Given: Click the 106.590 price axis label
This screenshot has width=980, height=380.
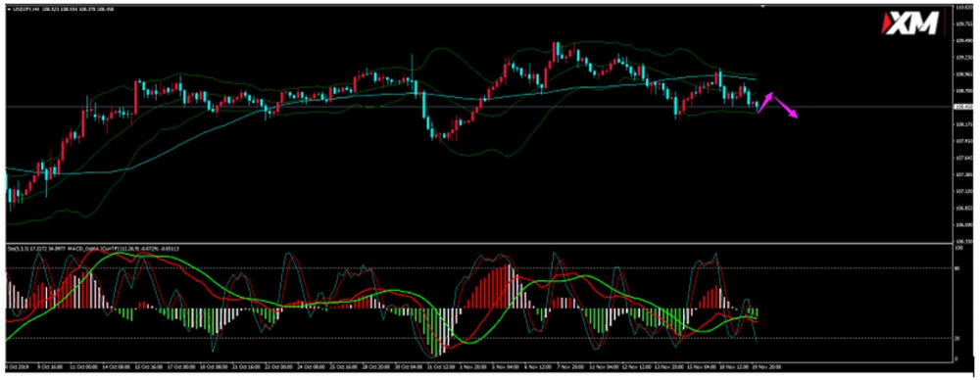Looking at the screenshot, I should tap(963, 225).
